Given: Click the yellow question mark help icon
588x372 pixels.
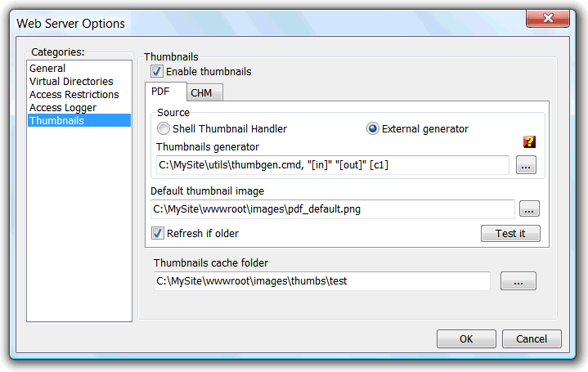Looking at the screenshot, I should pos(529,141).
